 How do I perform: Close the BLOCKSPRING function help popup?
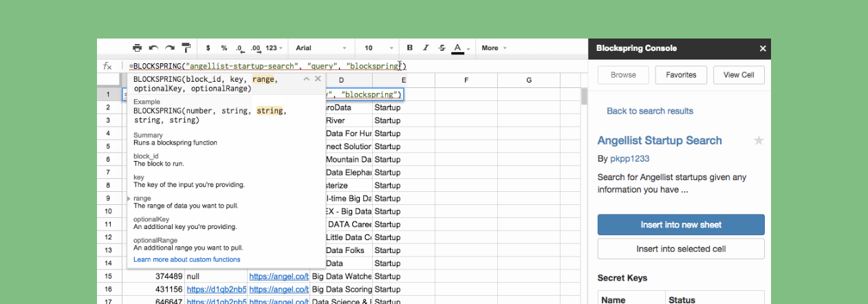click(x=318, y=79)
